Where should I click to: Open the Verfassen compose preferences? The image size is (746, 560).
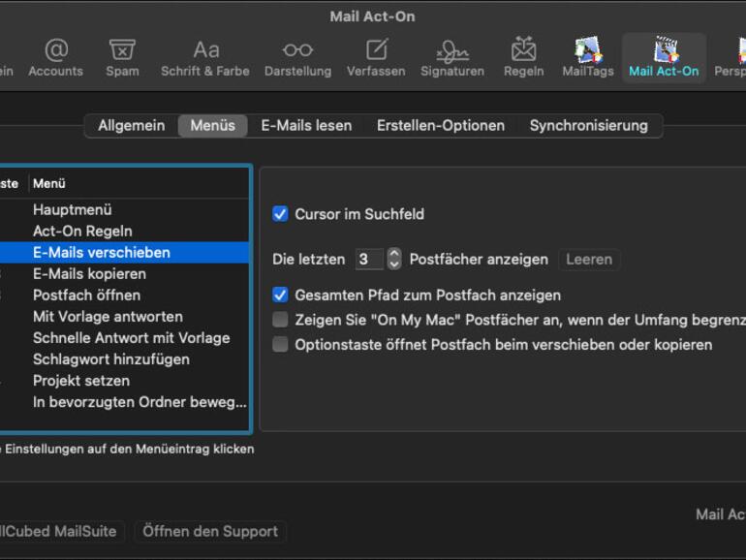(x=376, y=57)
